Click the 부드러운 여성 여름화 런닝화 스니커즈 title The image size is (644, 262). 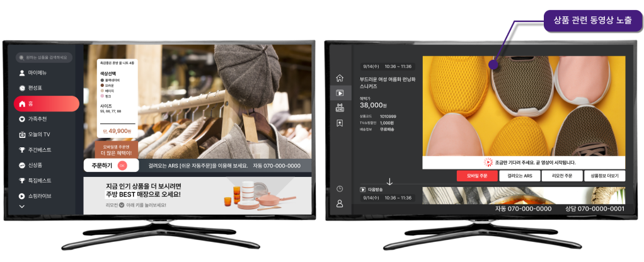[388, 83]
